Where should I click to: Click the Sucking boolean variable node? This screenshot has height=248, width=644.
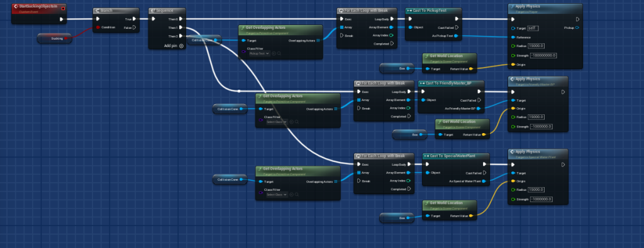coord(54,38)
